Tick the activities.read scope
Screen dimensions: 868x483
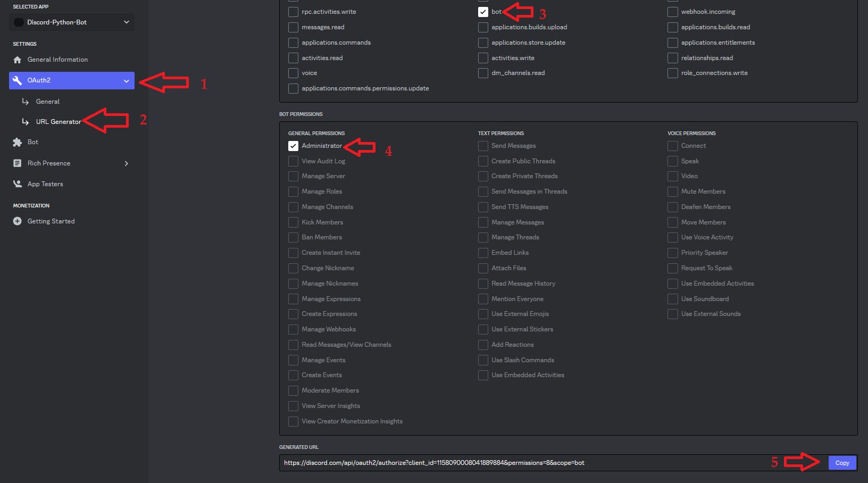[x=293, y=58]
